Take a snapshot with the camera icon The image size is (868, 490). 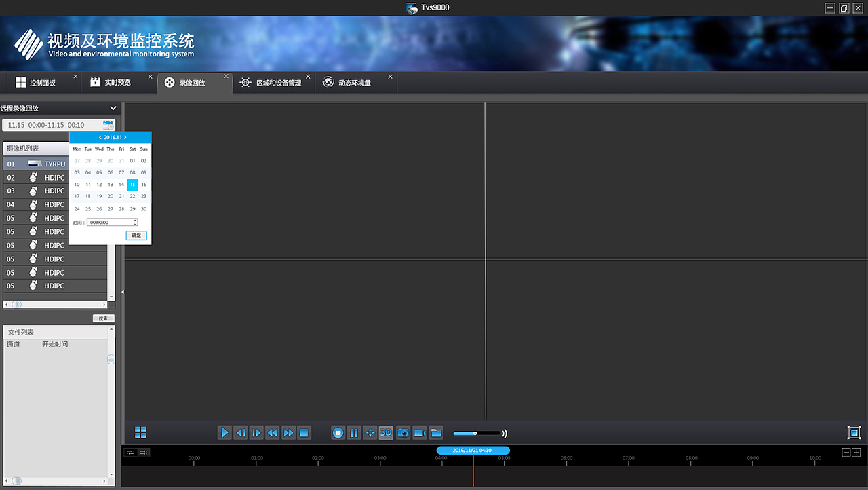[403, 432]
